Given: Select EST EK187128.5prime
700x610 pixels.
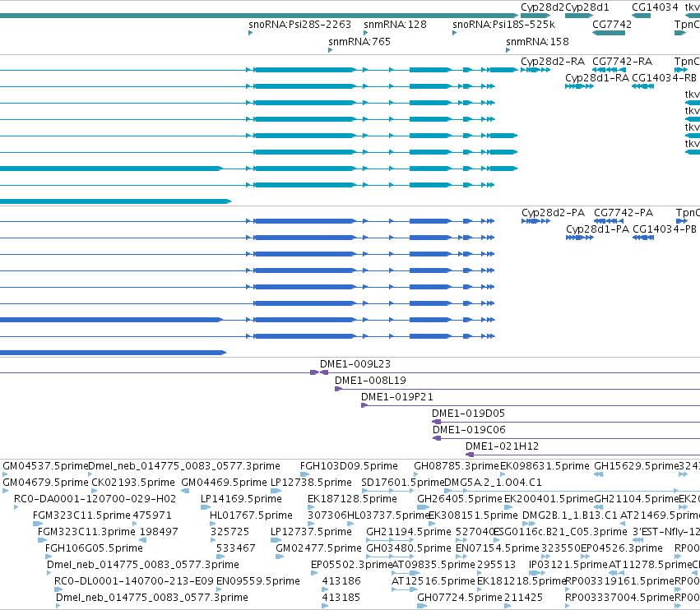Looking at the screenshot, I should [352, 499].
